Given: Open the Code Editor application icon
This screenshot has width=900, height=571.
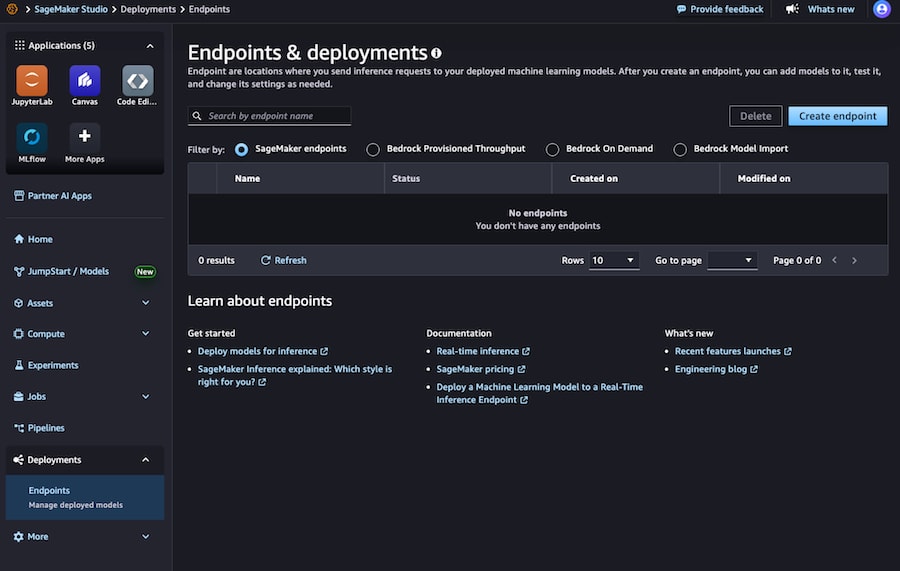Looking at the screenshot, I should coord(138,80).
